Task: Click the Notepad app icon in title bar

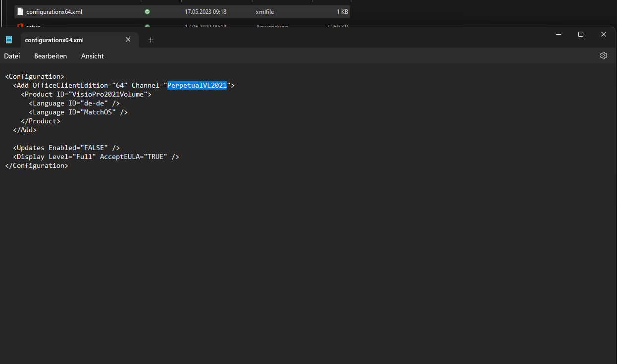Action: (x=9, y=40)
